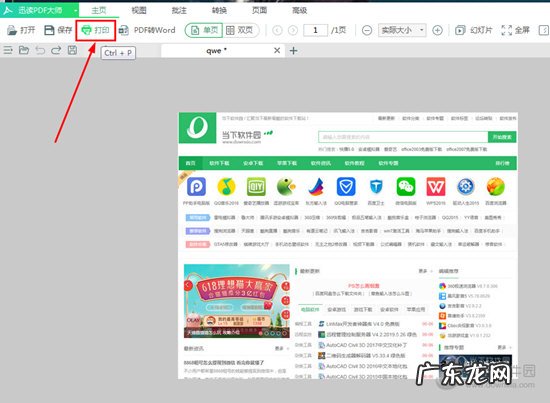Start slideshow mode 幻灯片
The width and height of the screenshot is (550, 403).
click(474, 30)
